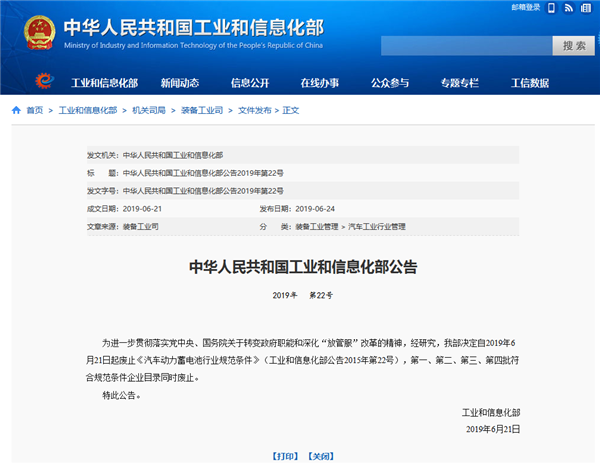Click the 发文机关 row value
This screenshot has height=464, width=600.
click(x=173, y=155)
